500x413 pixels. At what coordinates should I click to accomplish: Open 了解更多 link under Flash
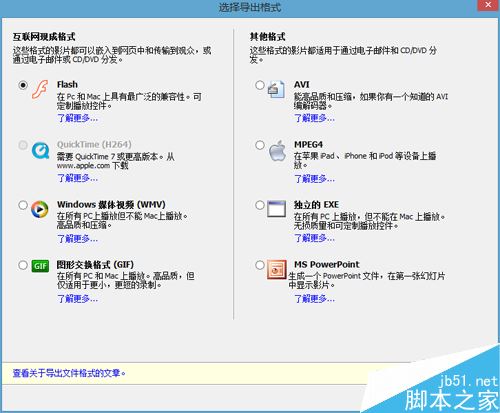[77, 118]
